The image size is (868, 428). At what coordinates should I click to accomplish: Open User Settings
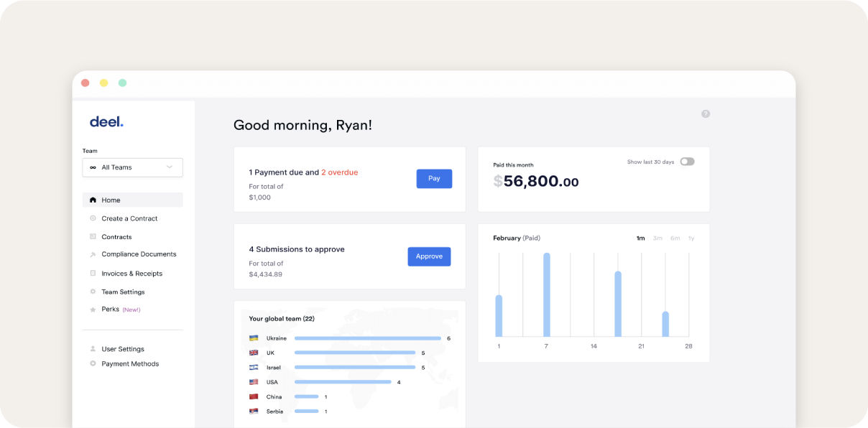122,348
